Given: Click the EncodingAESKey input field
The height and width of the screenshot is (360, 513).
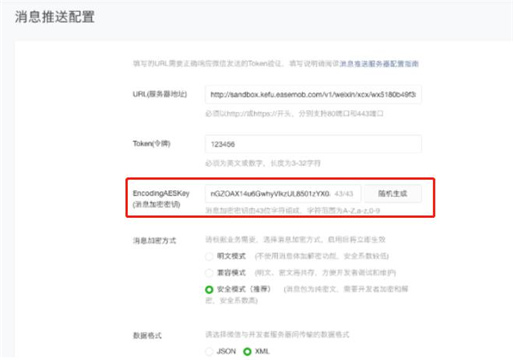Looking at the screenshot, I should click(x=283, y=194).
